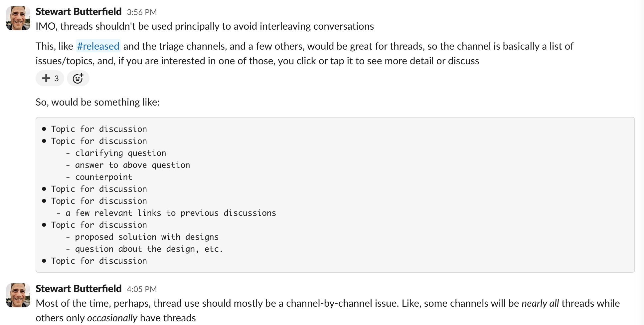
Task: Click the "question about the design, etc." line
Action: tap(148, 249)
